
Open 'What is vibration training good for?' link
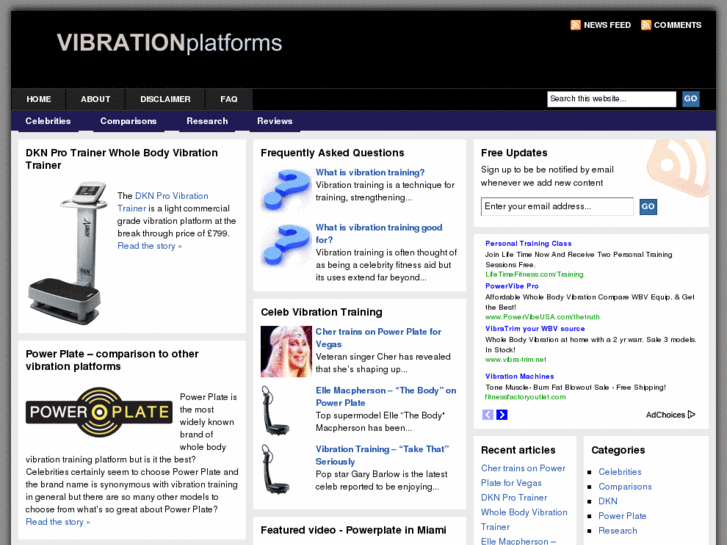(x=379, y=234)
